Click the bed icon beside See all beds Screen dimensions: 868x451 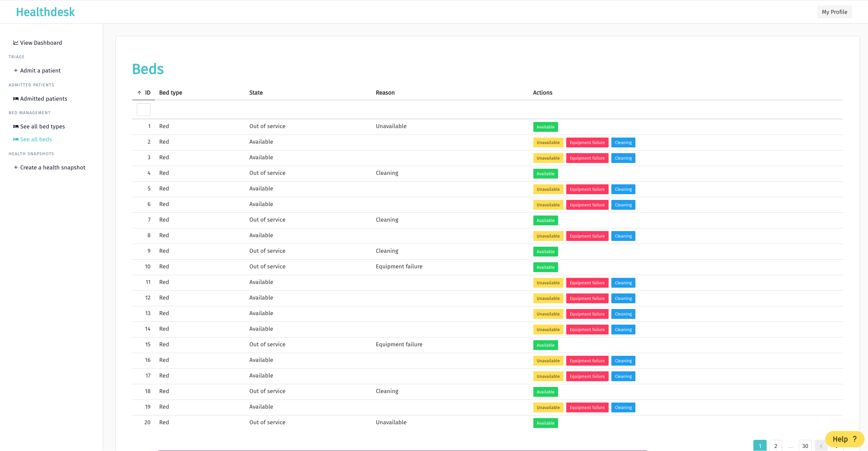(16, 139)
